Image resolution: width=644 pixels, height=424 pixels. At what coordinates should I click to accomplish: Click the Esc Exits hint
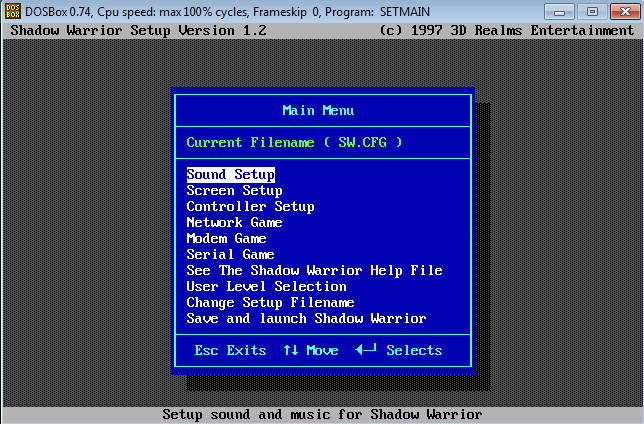pyautogui.click(x=230, y=350)
